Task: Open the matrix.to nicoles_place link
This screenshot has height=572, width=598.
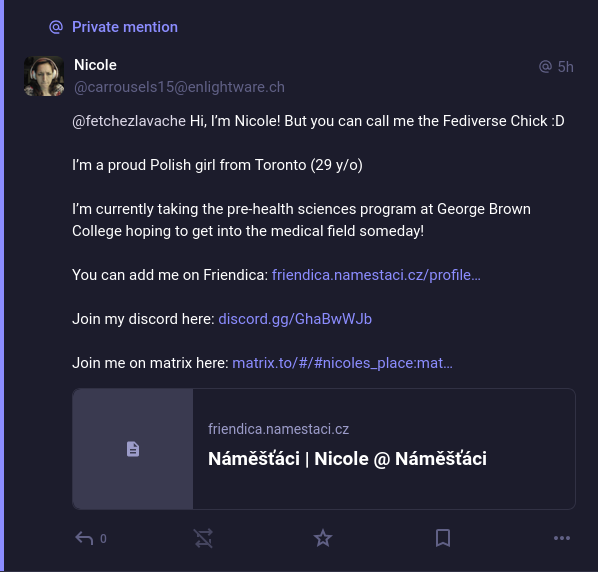Action: tap(342, 363)
